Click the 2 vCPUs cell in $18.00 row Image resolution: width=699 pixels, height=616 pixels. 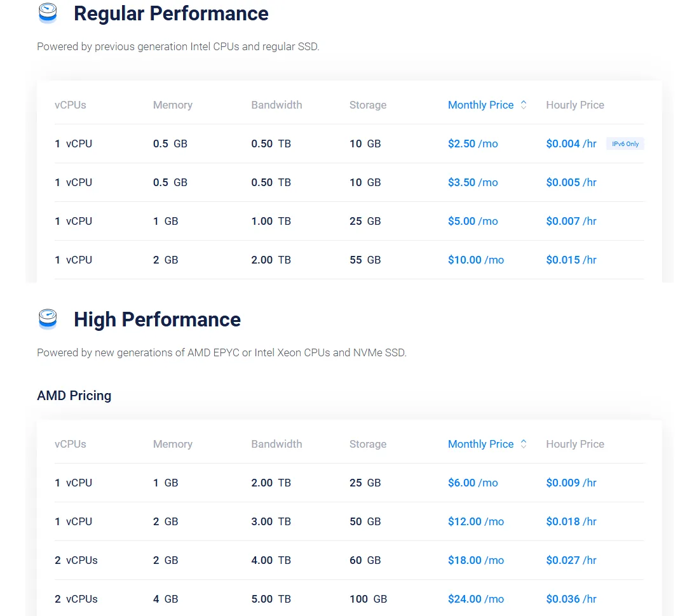click(x=76, y=560)
